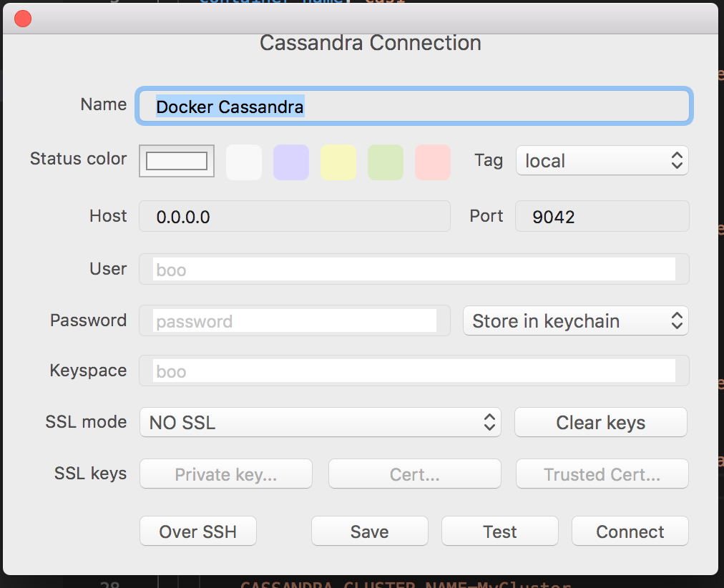This screenshot has width=724, height=588.
Task: Click the Clear keys button
Action: click(x=601, y=422)
